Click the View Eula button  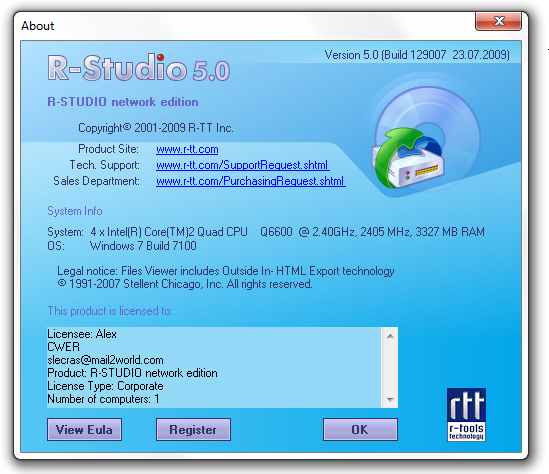[x=84, y=430]
